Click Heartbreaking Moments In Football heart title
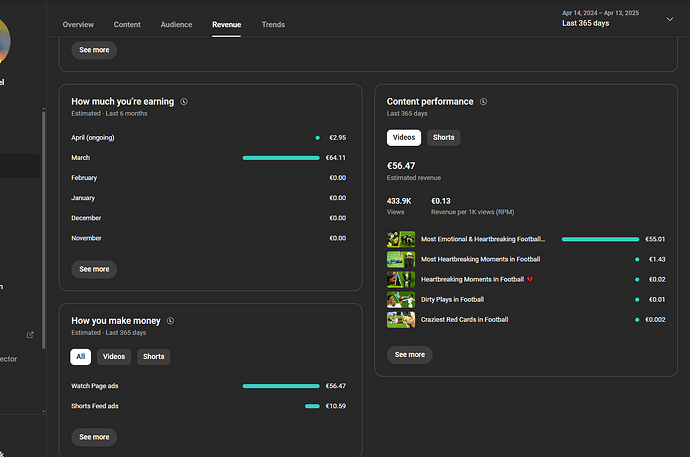 pos(477,279)
